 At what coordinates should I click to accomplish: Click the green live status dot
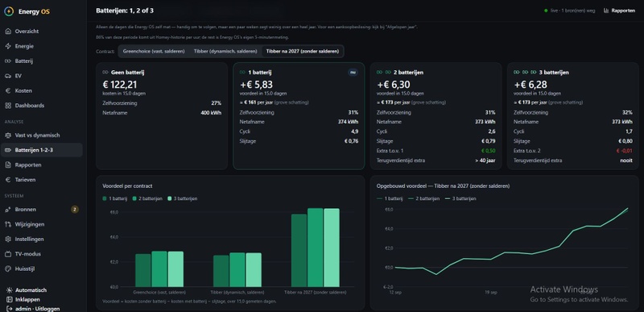tap(546, 10)
